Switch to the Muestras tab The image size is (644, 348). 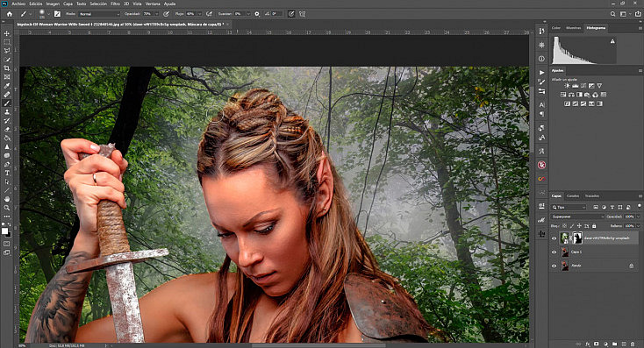(573, 28)
